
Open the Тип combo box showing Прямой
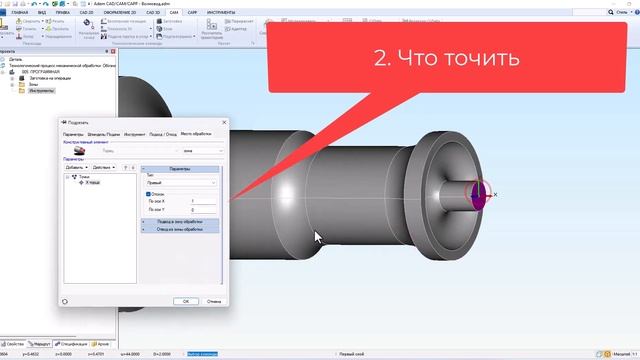[x=181, y=183]
